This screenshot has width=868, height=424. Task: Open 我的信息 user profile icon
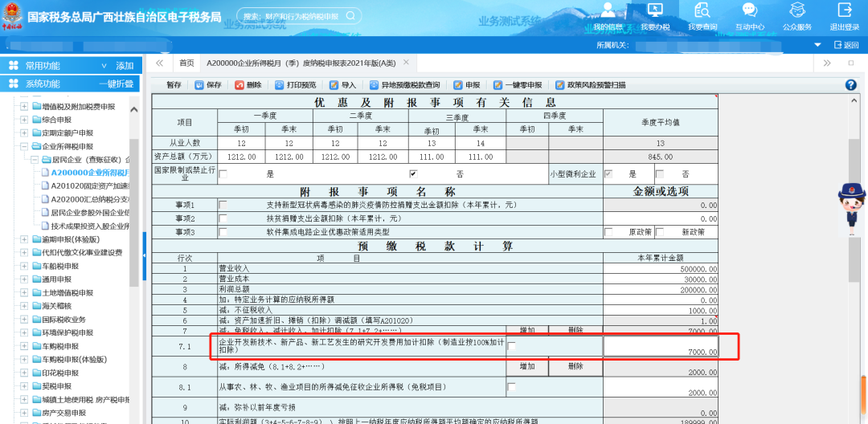(608, 10)
